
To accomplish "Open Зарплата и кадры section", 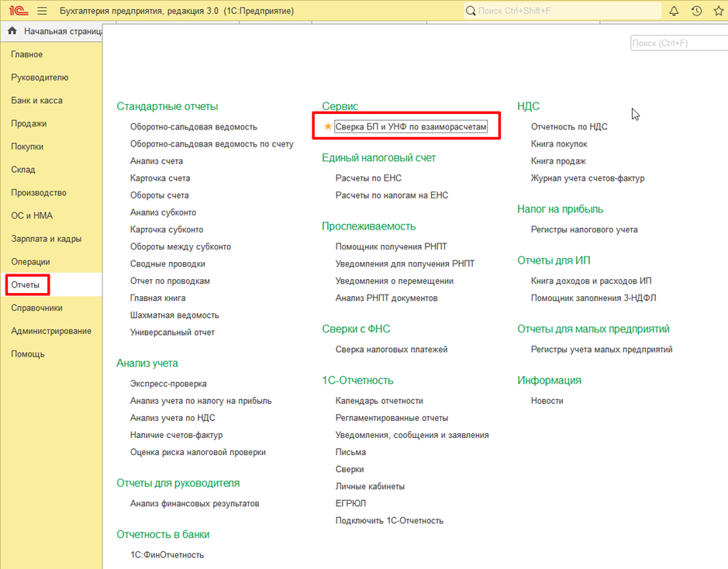I will (x=46, y=239).
